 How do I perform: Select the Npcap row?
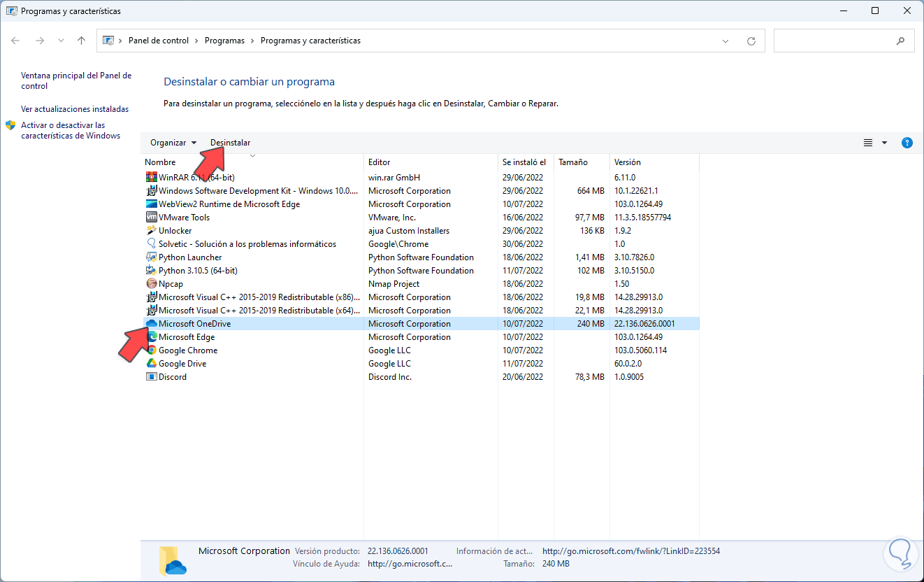coord(420,284)
